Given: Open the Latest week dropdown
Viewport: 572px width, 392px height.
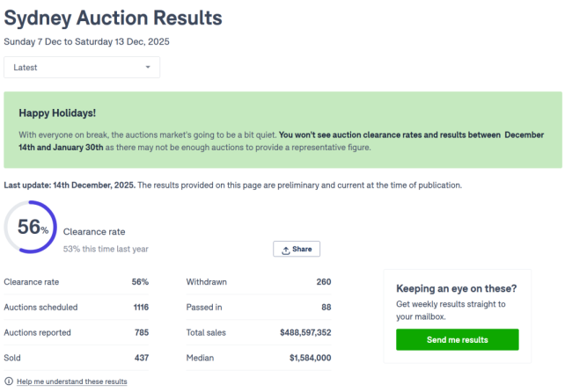Looking at the screenshot, I should 82,67.
